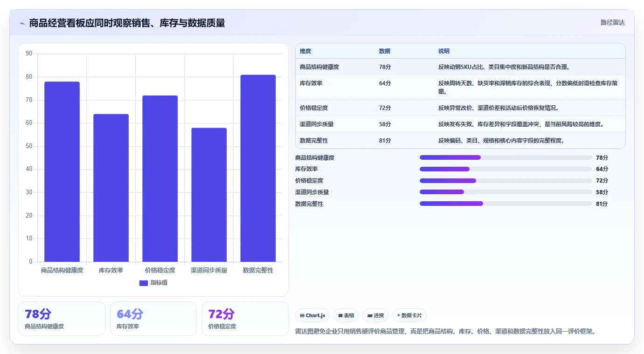644x354 pixels.
Task: Click the 数据完整性 bar in the chart
Action: [258, 168]
